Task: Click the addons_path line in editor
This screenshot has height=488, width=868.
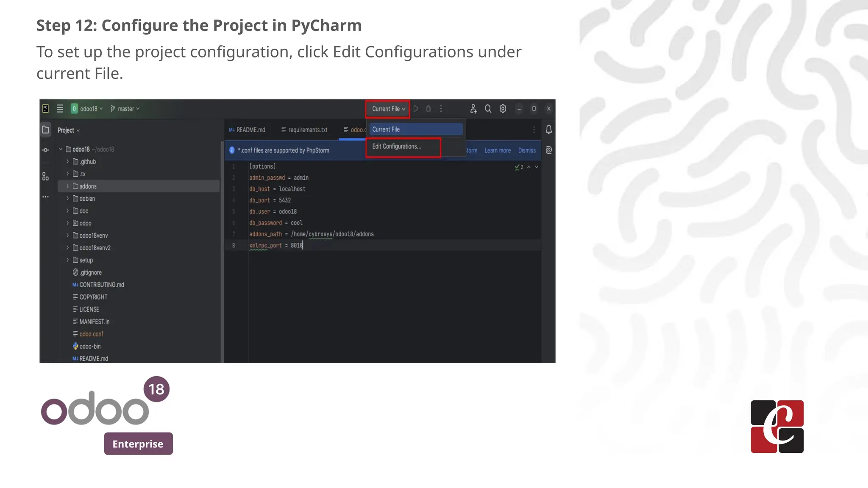Action: (x=312, y=234)
